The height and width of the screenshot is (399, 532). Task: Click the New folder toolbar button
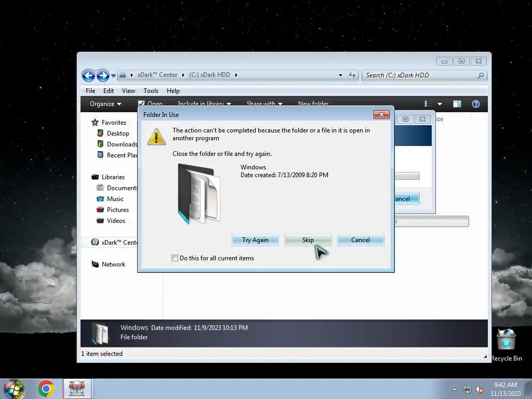click(313, 103)
